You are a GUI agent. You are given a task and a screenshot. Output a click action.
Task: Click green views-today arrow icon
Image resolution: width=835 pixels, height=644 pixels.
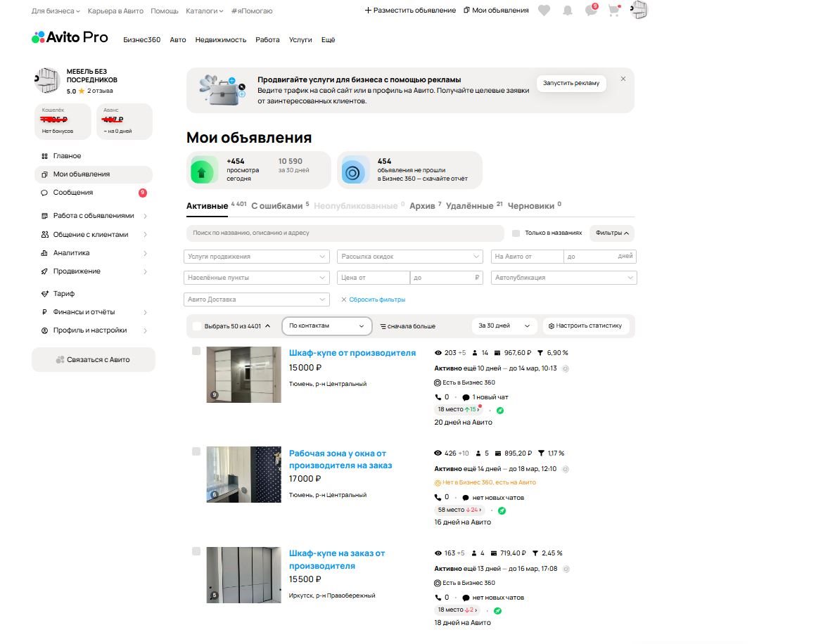click(x=203, y=172)
